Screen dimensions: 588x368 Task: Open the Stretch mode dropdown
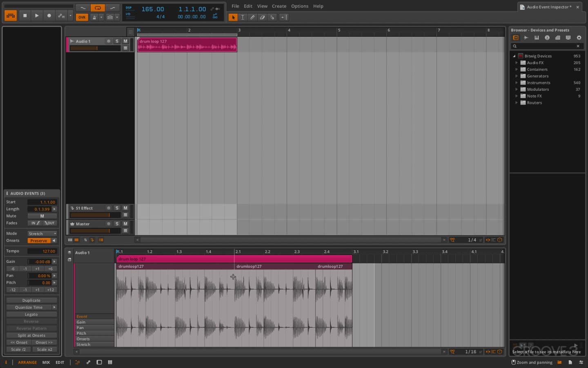[x=42, y=234]
